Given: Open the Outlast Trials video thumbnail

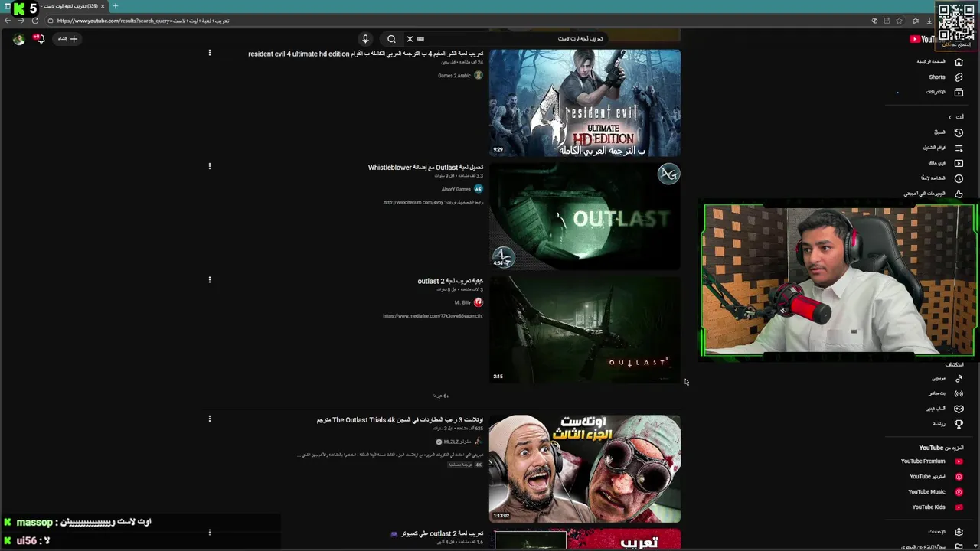Looking at the screenshot, I should (585, 469).
